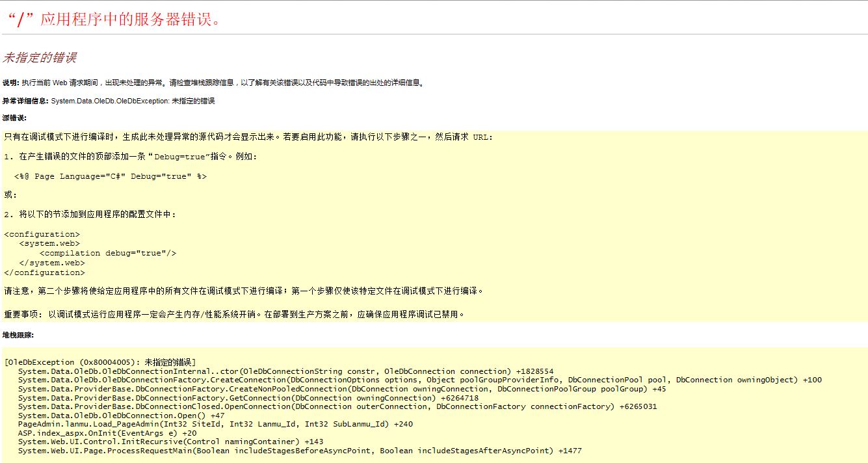Click the ASP.index_aspx.OnInit stack line
Viewport: 868px width, 463px height.
[x=107, y=432]
